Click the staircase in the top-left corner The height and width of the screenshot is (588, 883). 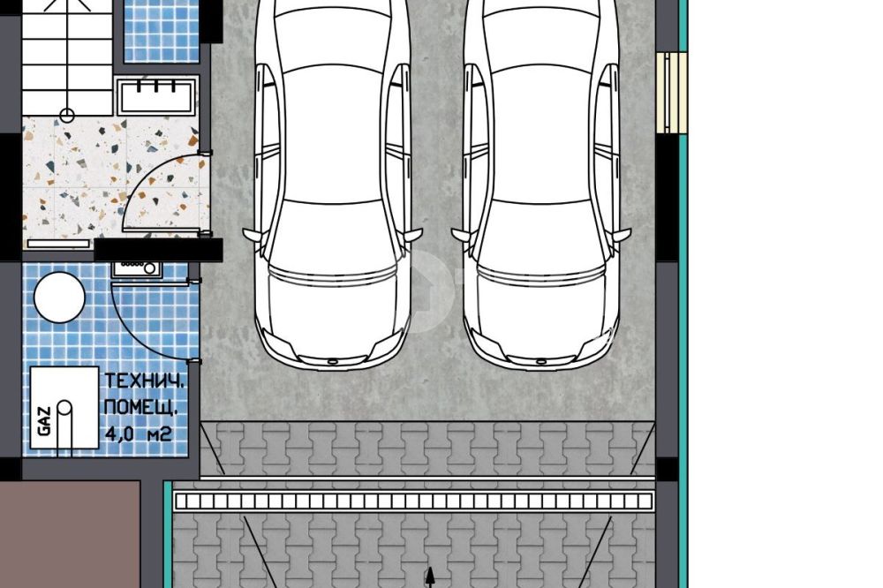click(x=67, y=55)
